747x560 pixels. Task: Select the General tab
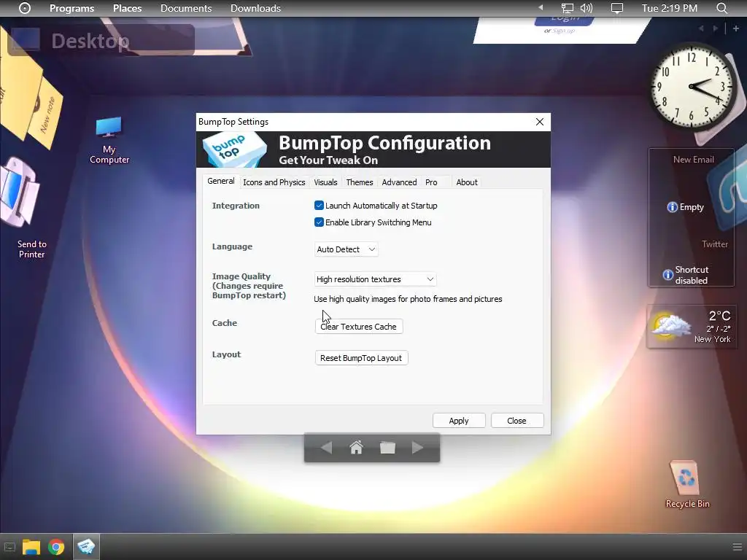click(220, 182)
